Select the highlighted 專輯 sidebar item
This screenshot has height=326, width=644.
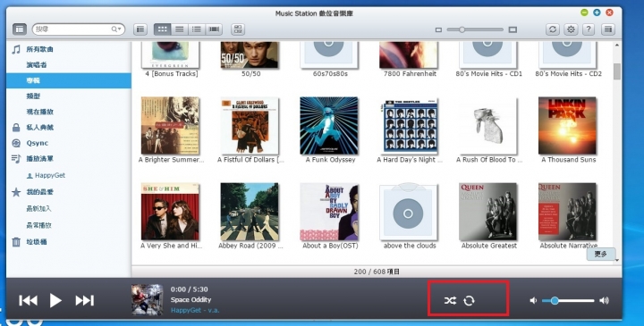pos(69,80)
